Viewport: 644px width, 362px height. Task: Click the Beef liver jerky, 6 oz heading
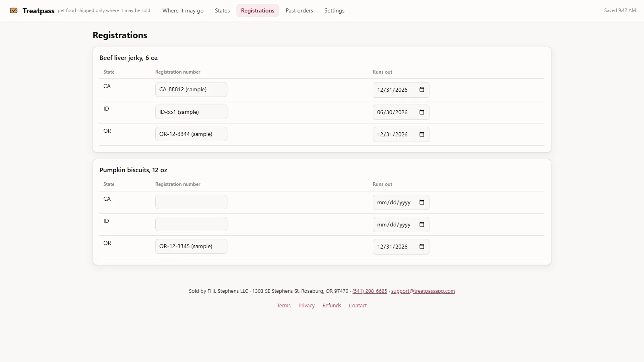128,58
